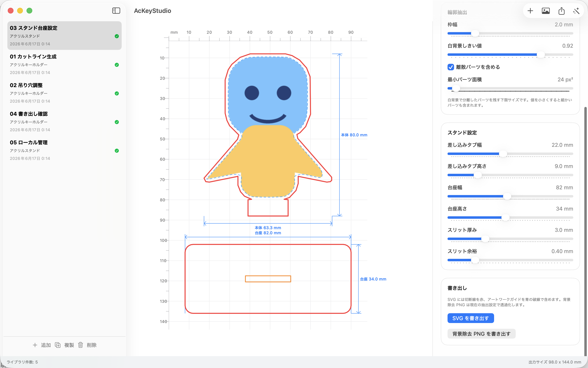This screenshot has height=368, width=588.
Task: Click green checkmark on 05 ローカル管理
Action: pos(117,151)
